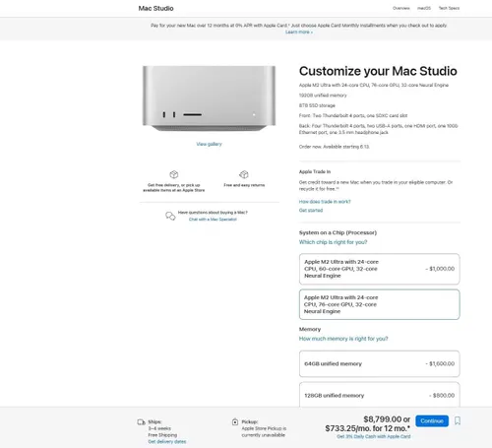Click the Get delivery dates link
Image resolution: width=492 pixels, height=448 pixels.
pos(167,442)
